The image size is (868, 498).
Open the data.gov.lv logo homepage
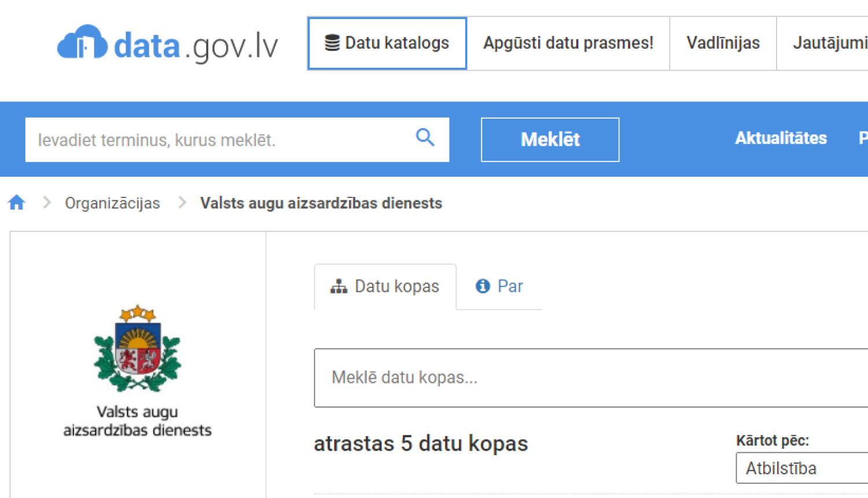(167, 44)
